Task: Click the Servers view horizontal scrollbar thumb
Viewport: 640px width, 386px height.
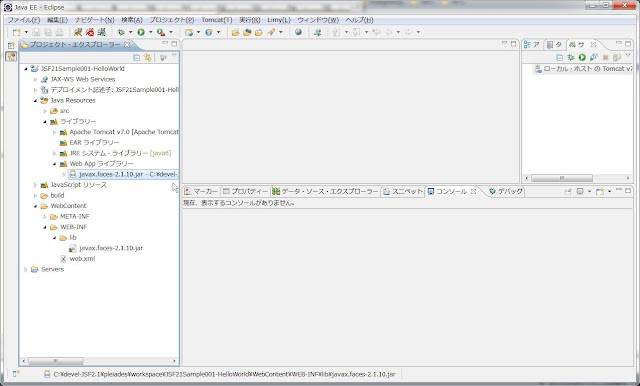Action: (562, 178)
